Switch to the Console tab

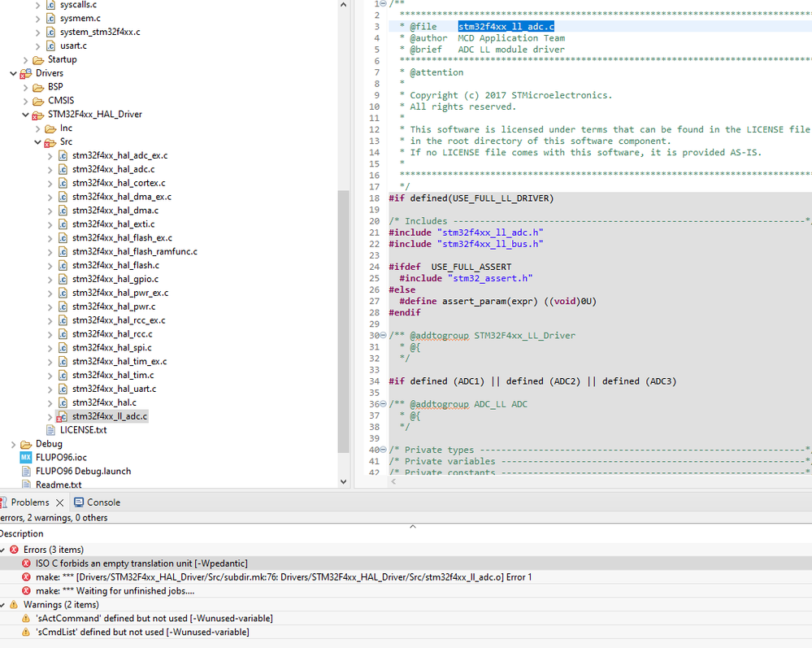point(103,502)
